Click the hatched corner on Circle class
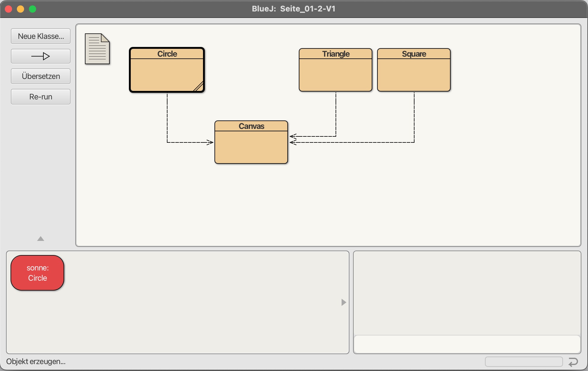588x371 pixels. [199, 87]
